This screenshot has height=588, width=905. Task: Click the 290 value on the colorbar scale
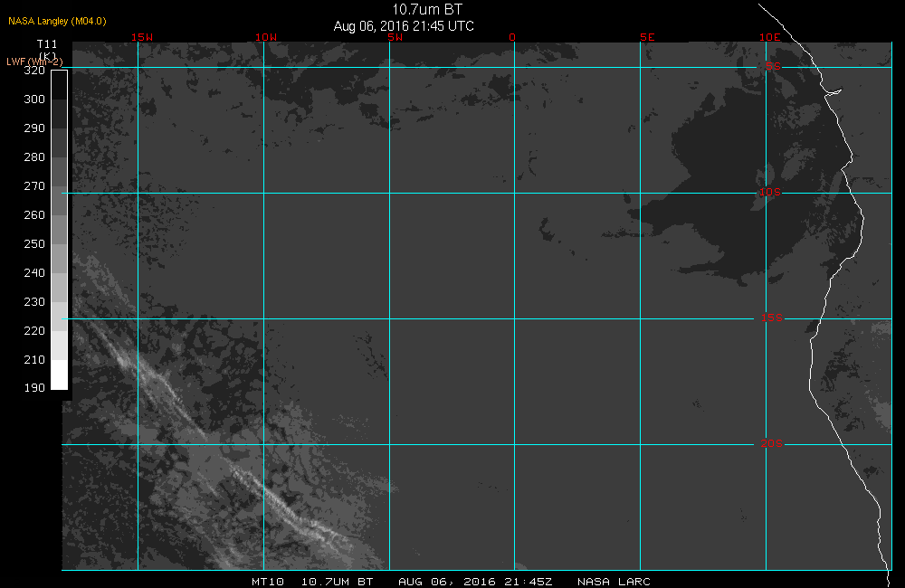click(x=34, y=128)
